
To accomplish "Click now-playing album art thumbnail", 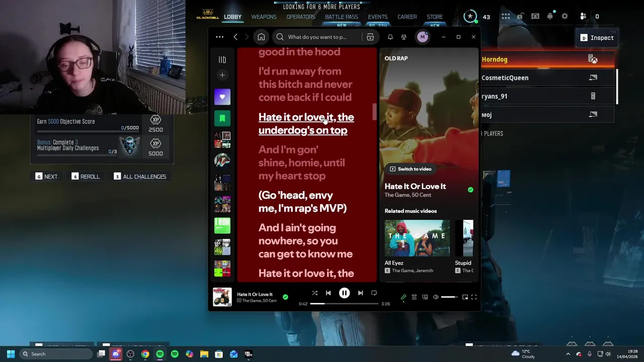I will tap(222, 297).
